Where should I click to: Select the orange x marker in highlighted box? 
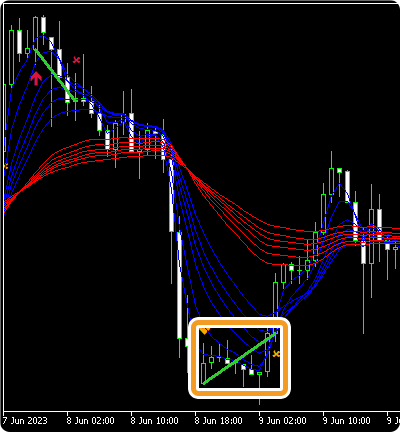[x=276, y=354]
